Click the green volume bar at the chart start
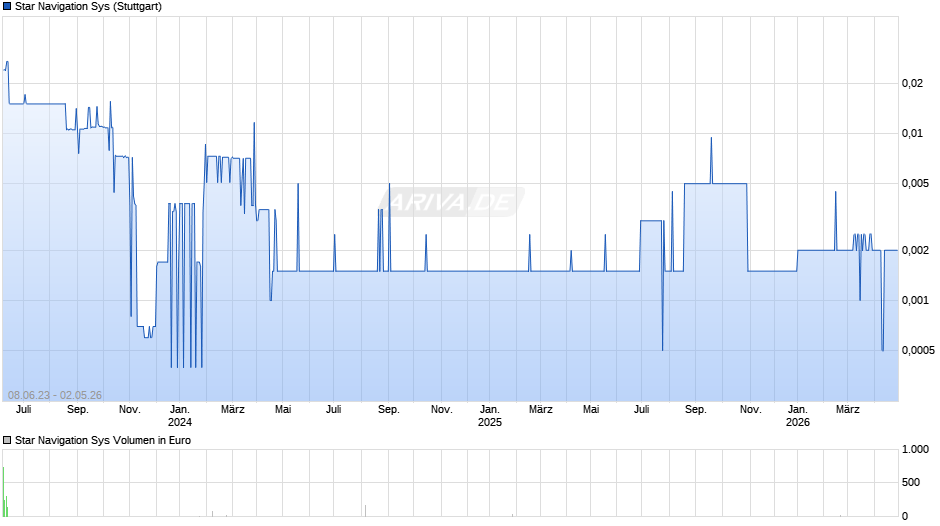940x526 pixels. (x=4, y=491)
